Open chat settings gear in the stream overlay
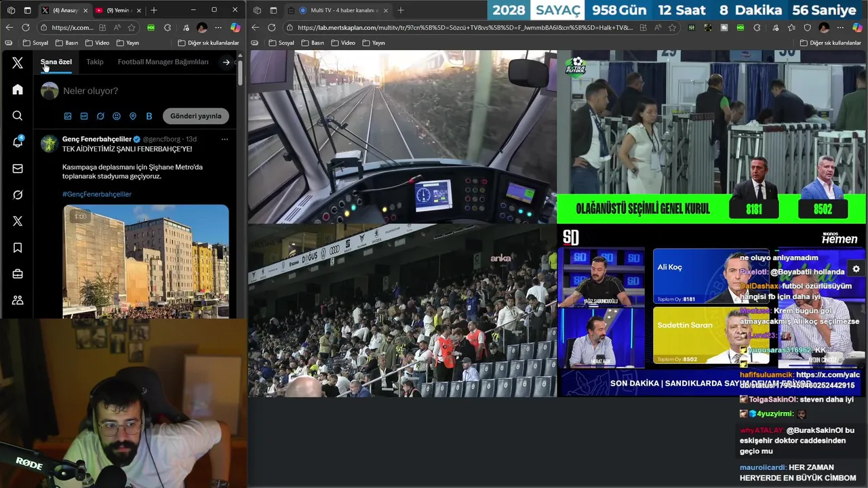 pyautogui.click(x=856, y=269)
